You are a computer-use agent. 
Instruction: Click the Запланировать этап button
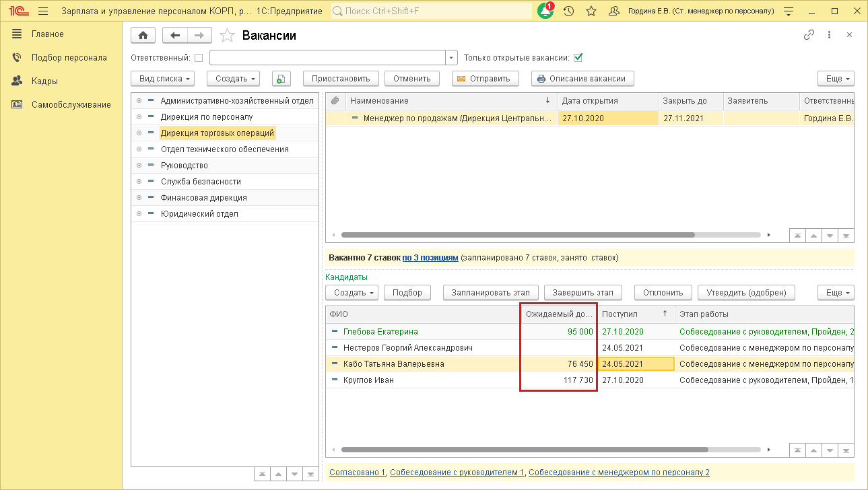pos(490,293)
